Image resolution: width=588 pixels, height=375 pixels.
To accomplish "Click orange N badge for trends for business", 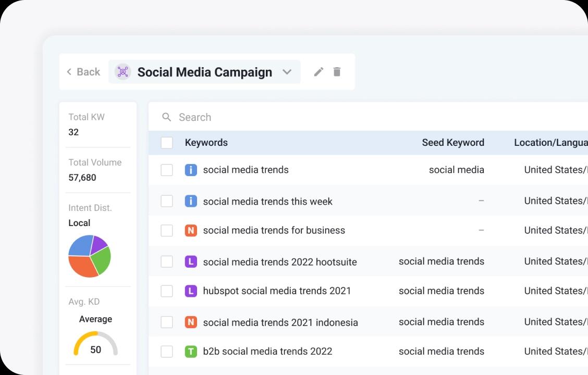I will tap(191, 230).
